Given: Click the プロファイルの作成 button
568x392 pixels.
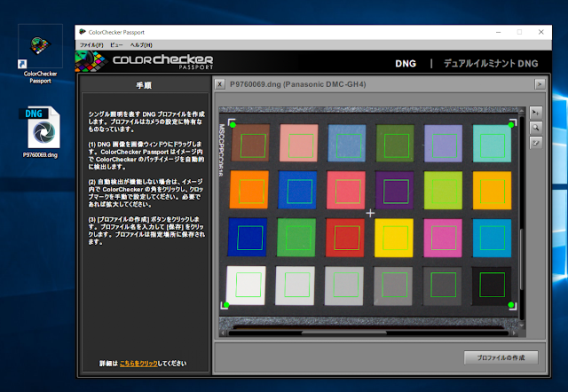Looking at the screenshot, I should 501,357.
